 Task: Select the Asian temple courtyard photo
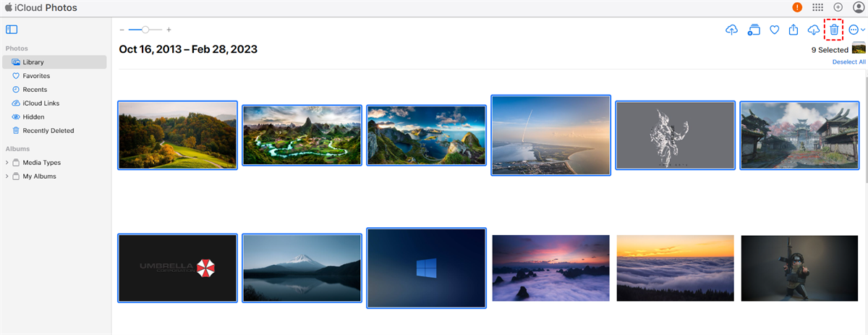pyautogui.click(x=800, y=135)
